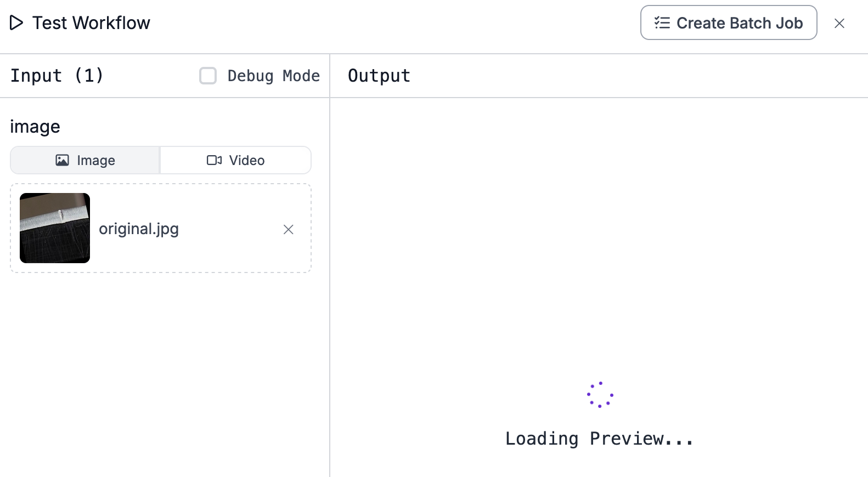The image size is (868, 477).
Task: Click the picture icon on the Image tab
Action: pyautogui.click(x=63, y=160)
